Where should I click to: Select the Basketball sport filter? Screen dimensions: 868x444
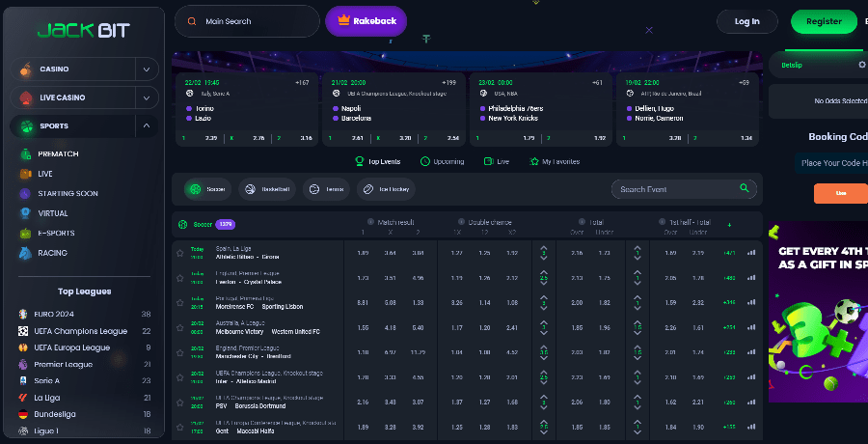coord(265,189)
